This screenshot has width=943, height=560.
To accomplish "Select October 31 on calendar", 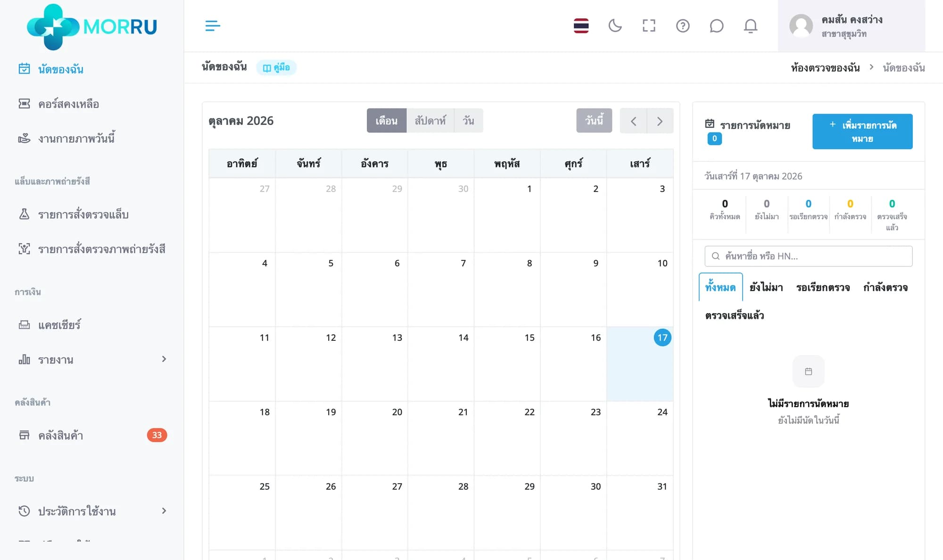I will [x=640, y=513].
